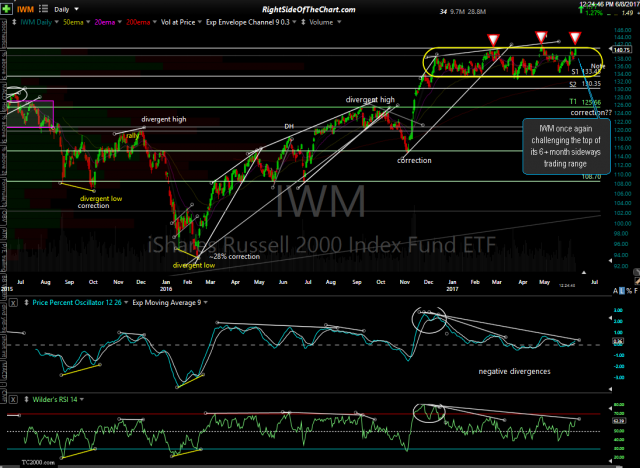Expand Wilder's RSI 14 options arrow
The height and width of the screenshot is (468, 640).
(82, 399)
